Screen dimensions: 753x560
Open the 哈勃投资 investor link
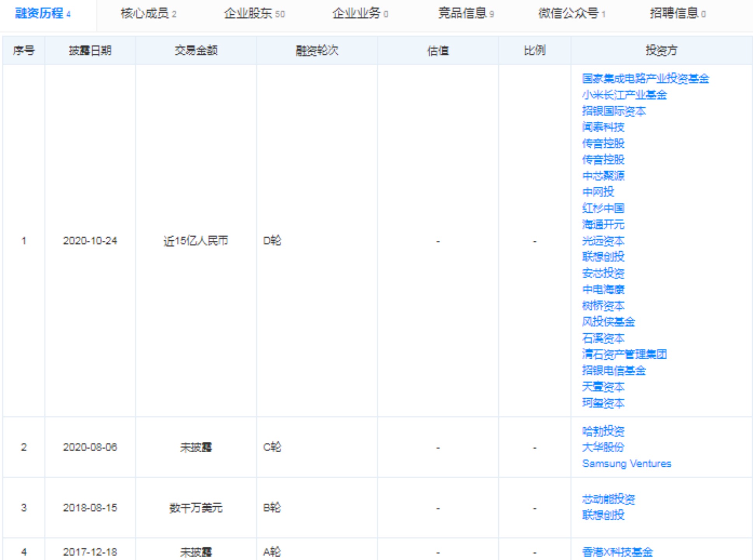[603, 431]
